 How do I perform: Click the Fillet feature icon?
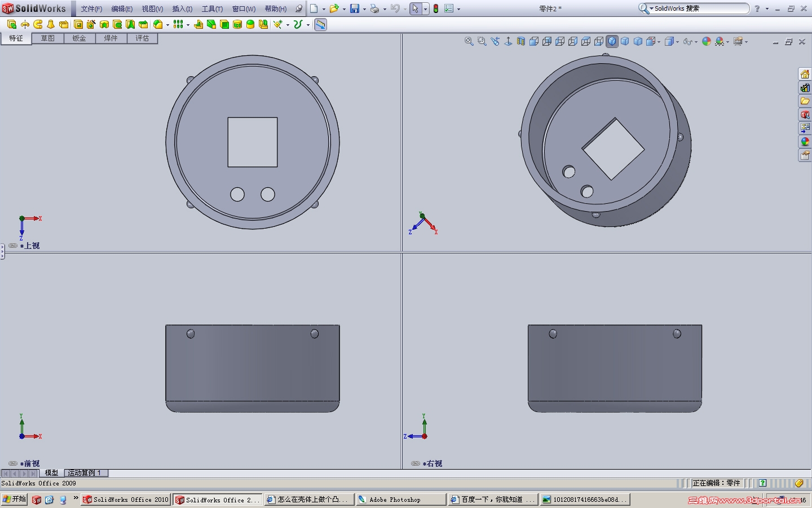(158, 24)
